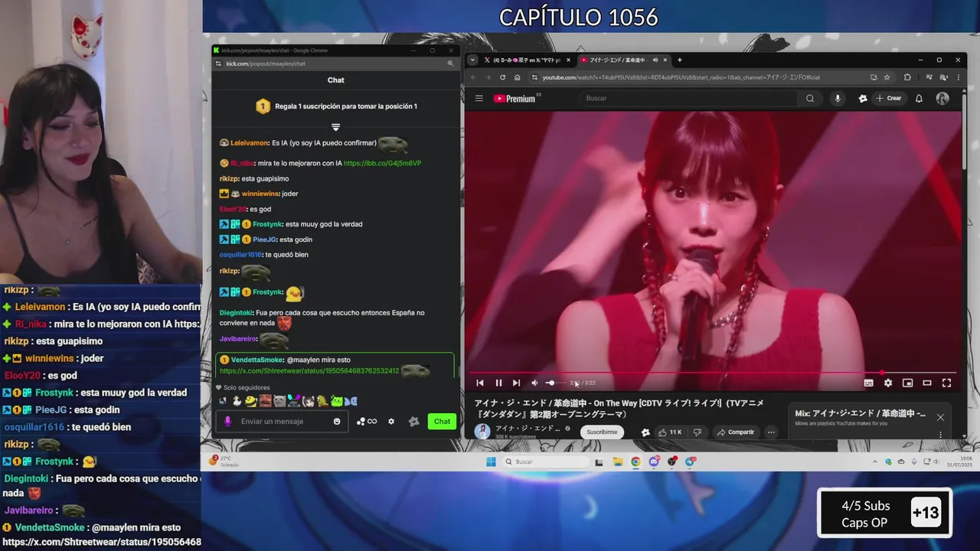The width and height of the screenshot is (980, 551).
Task: Open a new browser tab
Action: click(679, 60)
